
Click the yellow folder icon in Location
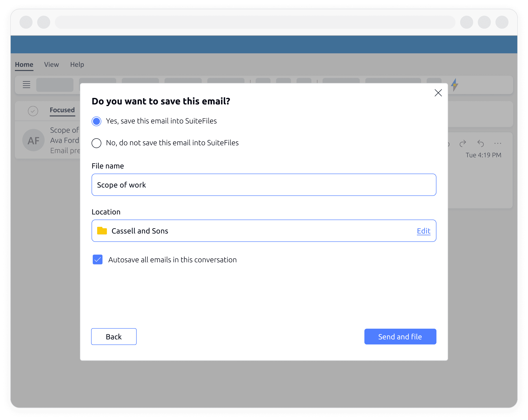102,231
